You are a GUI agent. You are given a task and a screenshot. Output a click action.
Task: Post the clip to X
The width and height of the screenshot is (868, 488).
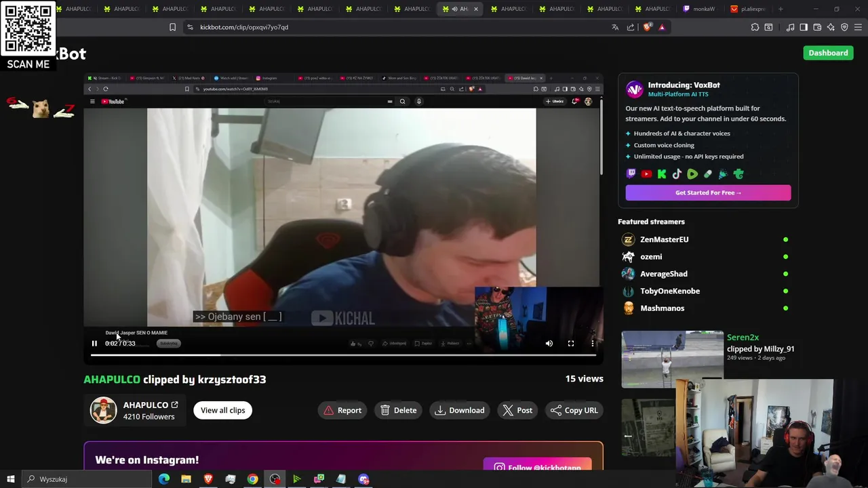click(x=517, y=410)
